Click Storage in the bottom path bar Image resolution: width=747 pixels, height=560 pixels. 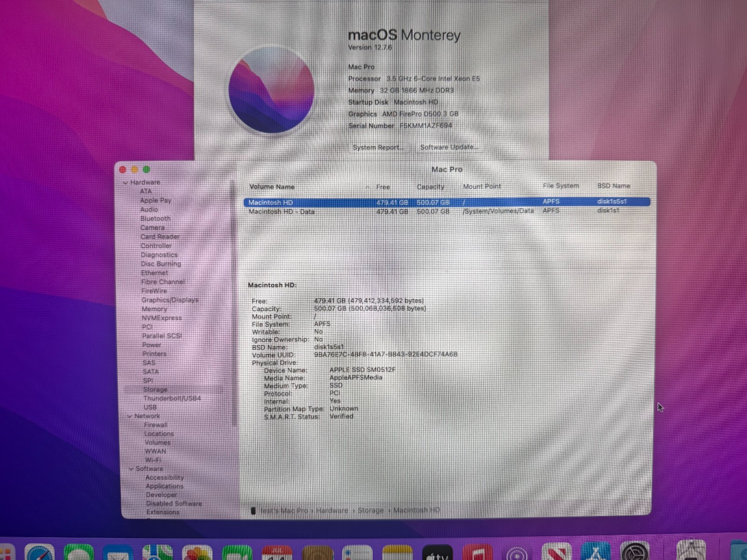click(x=371, y=511)
